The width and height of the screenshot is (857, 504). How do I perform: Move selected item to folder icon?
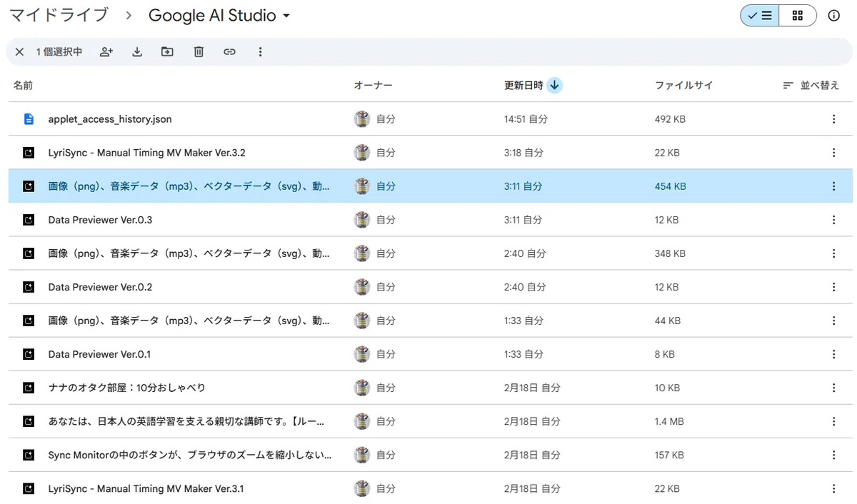167,52
